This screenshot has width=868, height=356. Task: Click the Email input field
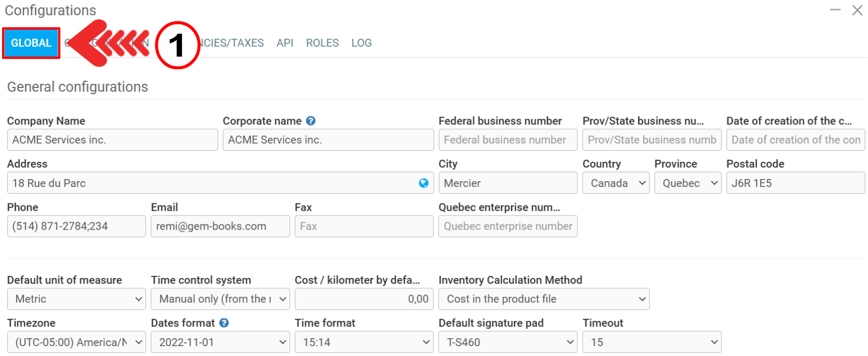point(220,226)
